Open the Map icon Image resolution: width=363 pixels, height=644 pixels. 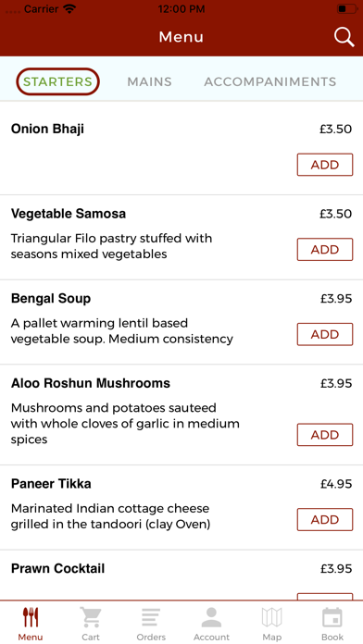coord(271,617)
